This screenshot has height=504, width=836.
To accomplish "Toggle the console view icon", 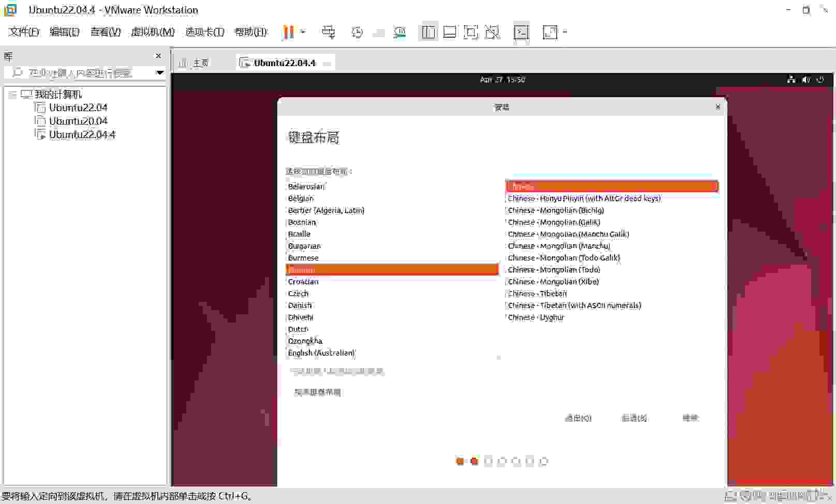I will tap(521, 32).
